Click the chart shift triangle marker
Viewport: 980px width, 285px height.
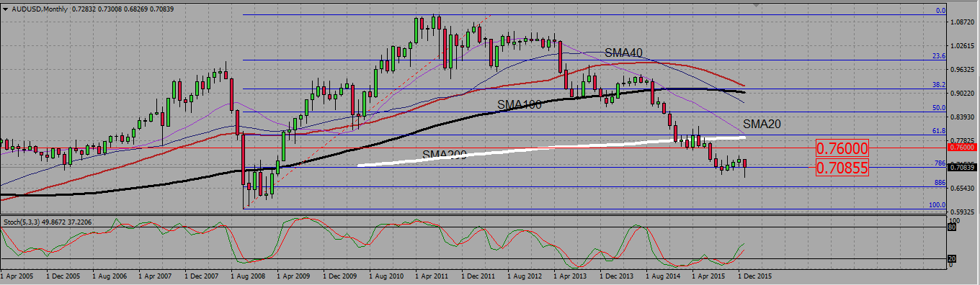[x=756, y=4]
